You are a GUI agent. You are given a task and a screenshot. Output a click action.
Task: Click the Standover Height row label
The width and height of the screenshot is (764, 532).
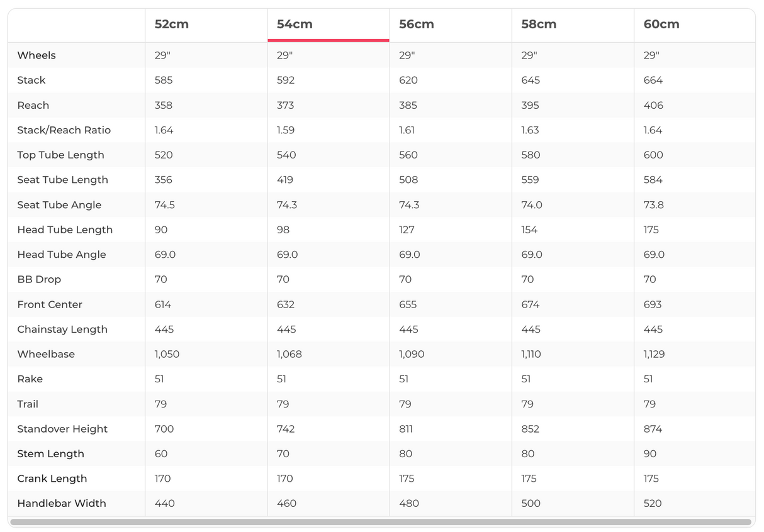pyautogui.click(x=62, y=429)
